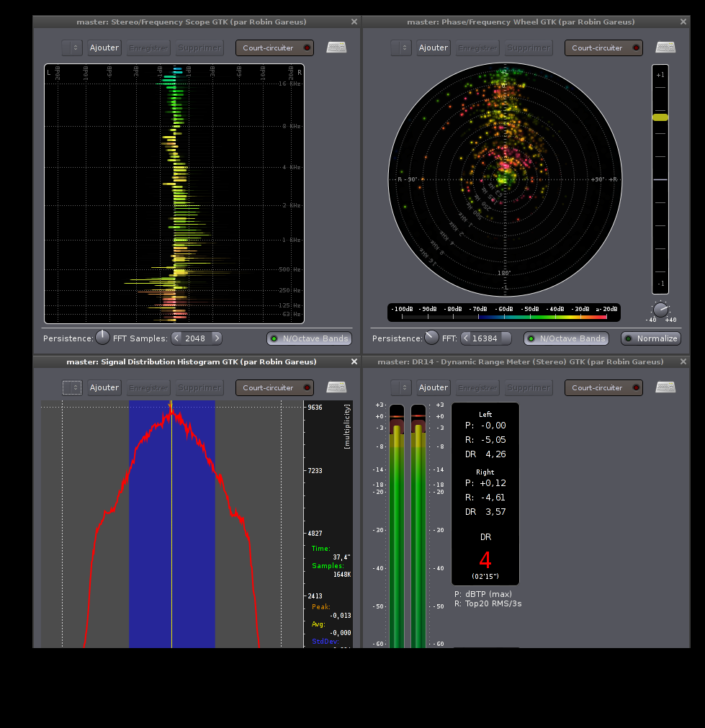Increase FFT Samples past 2048
The width and height of the screenshot is (705, 728).
click(216, 338)
